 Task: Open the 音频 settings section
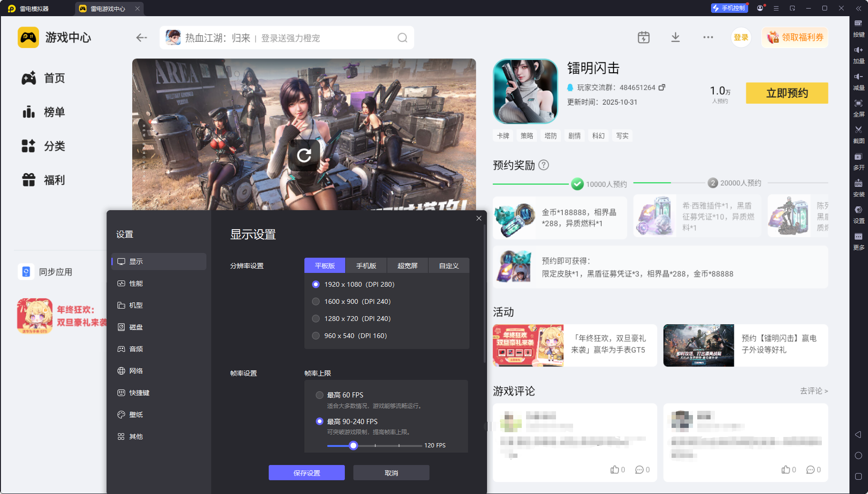159,349
